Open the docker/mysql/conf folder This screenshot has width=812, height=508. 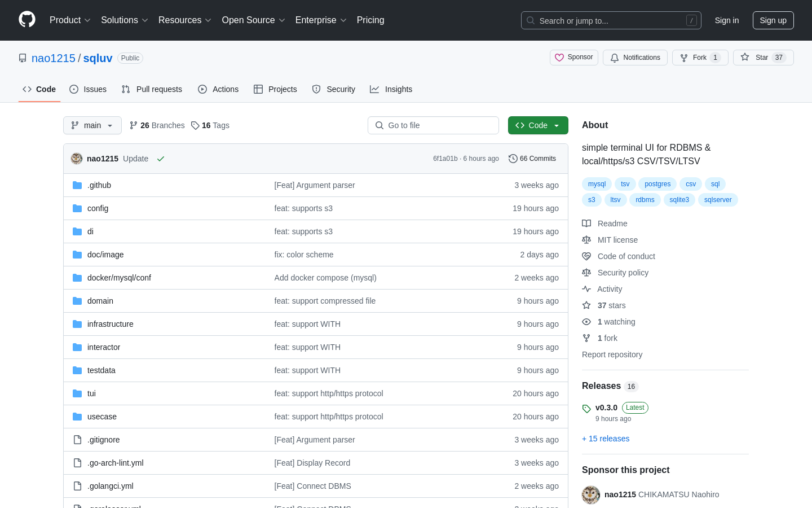(x=119, y=278)
